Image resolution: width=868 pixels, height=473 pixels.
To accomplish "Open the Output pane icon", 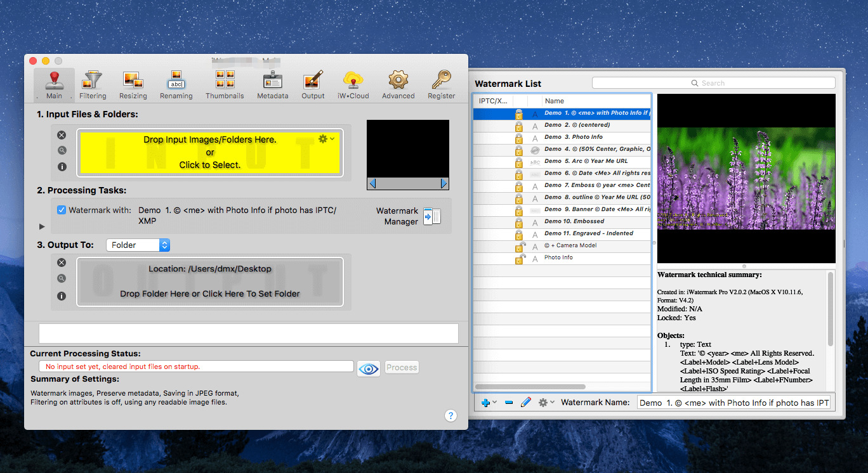I will point(313,85).
